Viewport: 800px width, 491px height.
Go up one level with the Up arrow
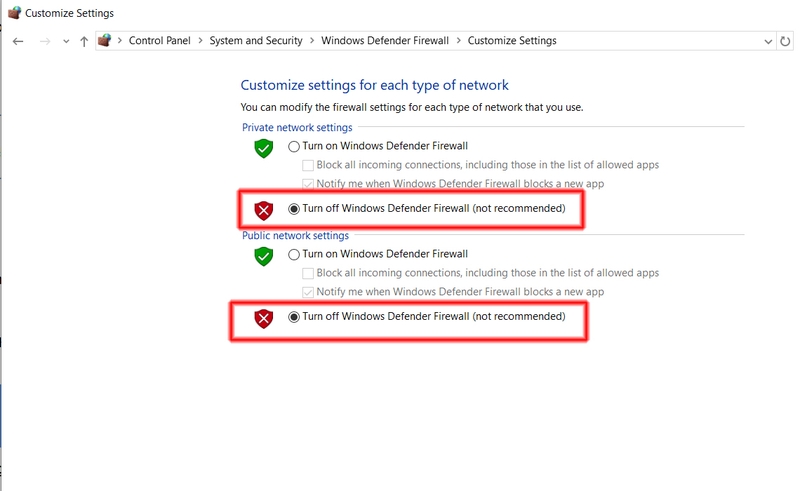[x=84, y=41]
